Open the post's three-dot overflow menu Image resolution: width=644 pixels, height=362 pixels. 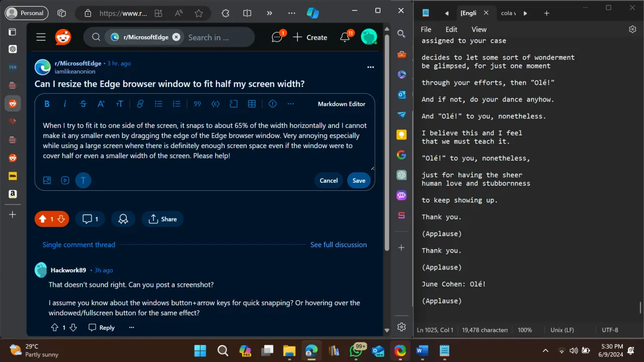point(370,67)
